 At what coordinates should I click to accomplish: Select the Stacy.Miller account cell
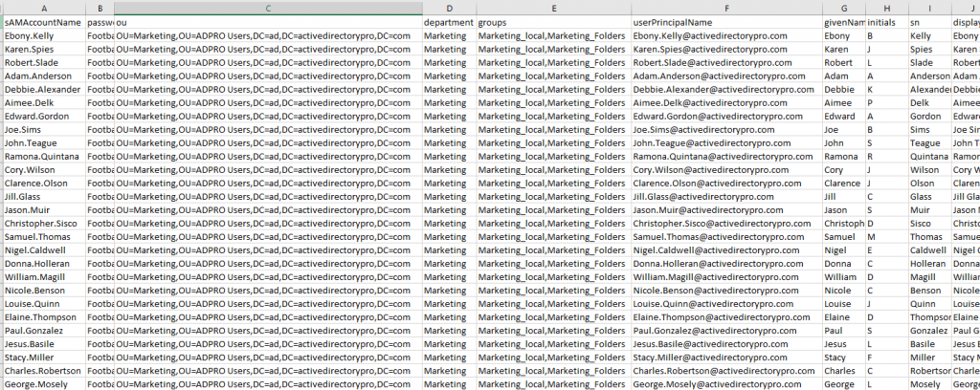pos(44,357)
